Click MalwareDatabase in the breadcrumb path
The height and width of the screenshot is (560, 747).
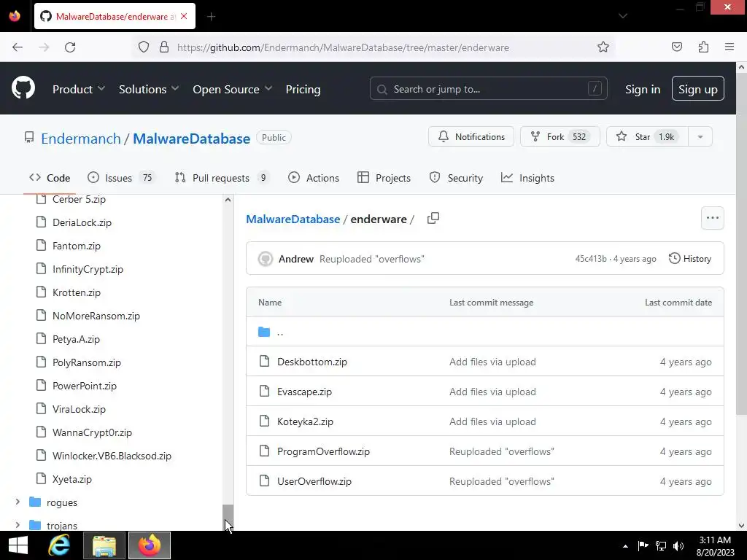pyautogui.click(x=293, y=219)
